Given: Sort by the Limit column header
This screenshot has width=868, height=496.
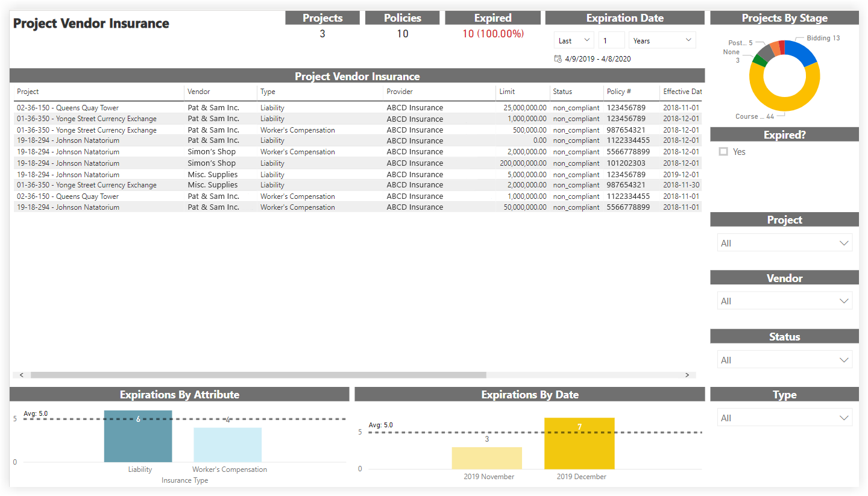Looking at the screenshot, I should coord(507,92).
